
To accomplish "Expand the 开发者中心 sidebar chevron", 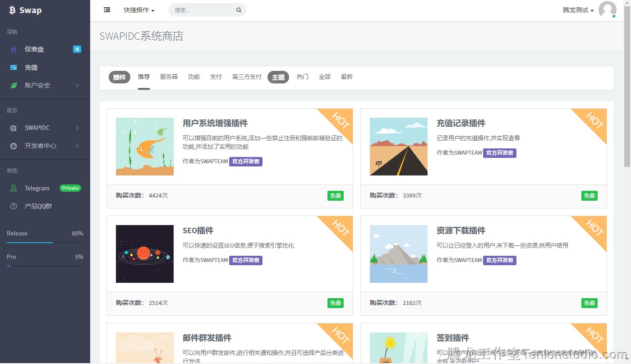I will coord(77,146).
